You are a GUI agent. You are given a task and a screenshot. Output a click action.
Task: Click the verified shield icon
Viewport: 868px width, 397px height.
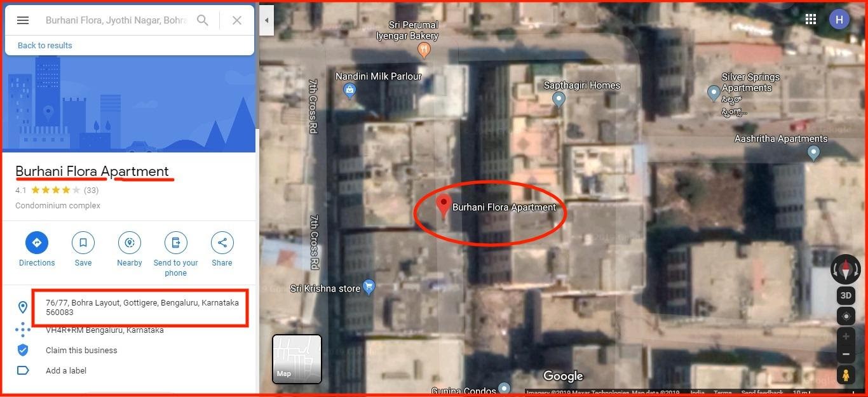(x=23, y=350)
